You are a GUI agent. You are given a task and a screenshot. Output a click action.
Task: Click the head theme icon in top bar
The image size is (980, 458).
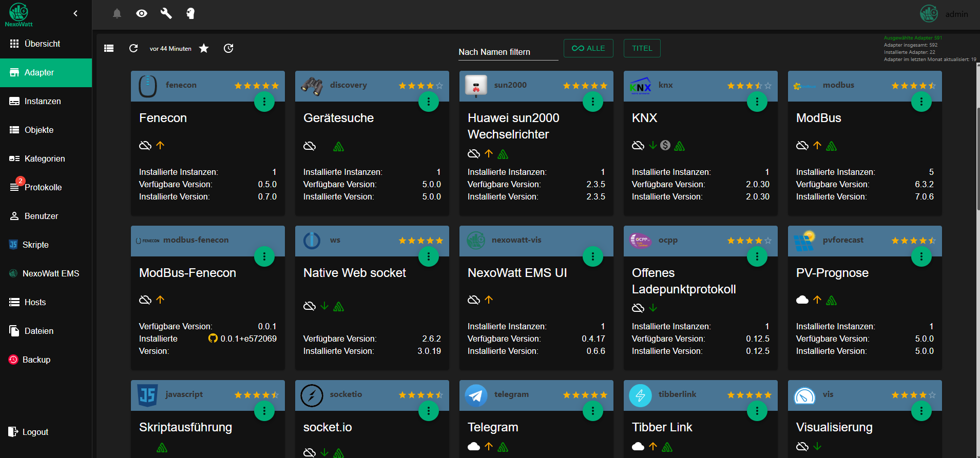(x=190, y=13)
